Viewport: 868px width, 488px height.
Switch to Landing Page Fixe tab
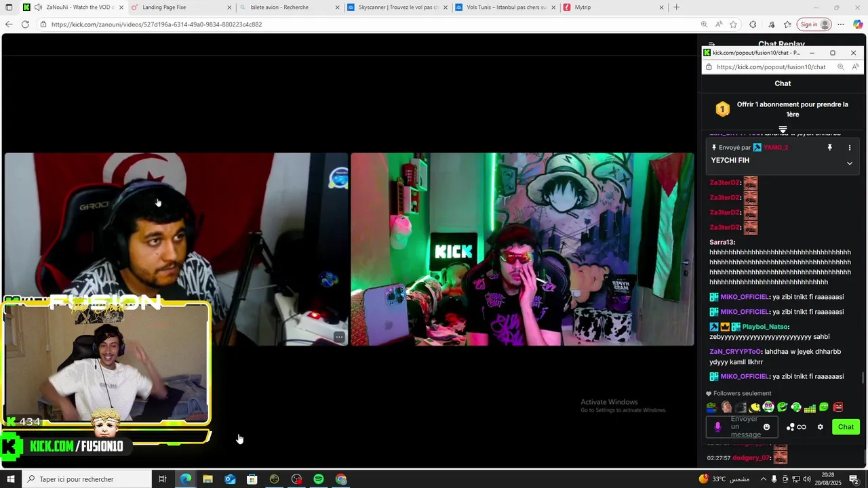tap(182, 7)
